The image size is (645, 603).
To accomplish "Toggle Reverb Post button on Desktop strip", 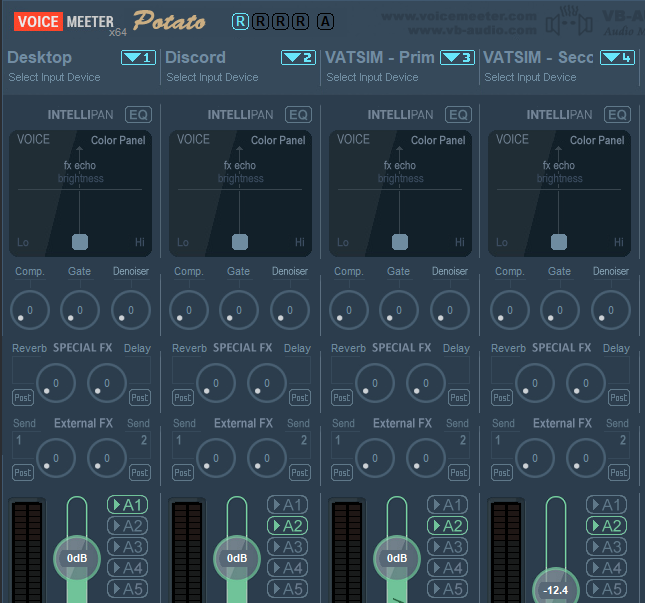I will click(x=22, y=397).
